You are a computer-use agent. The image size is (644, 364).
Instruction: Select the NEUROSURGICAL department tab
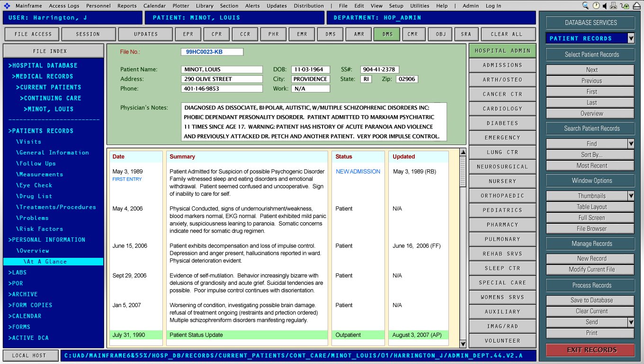coord(502,167)
